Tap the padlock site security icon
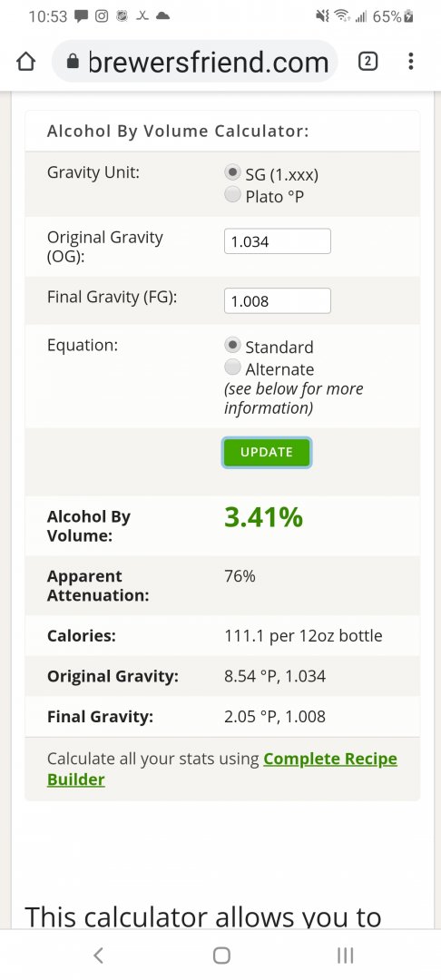This screenshot has width=441, height=980. [x=73, y=62]
